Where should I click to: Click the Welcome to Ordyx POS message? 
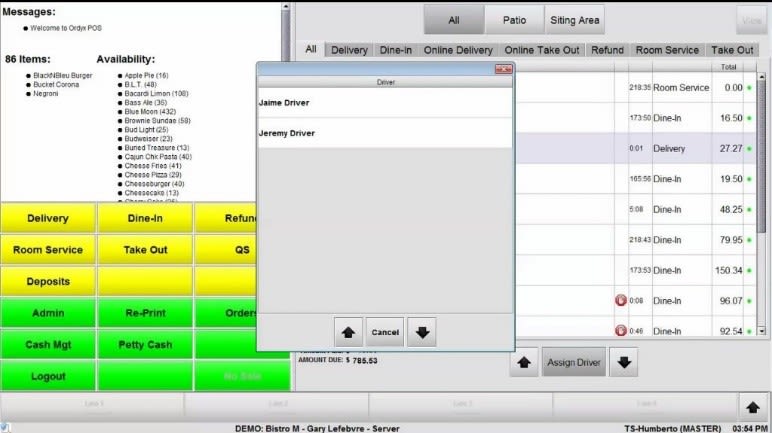pos(66,28)
